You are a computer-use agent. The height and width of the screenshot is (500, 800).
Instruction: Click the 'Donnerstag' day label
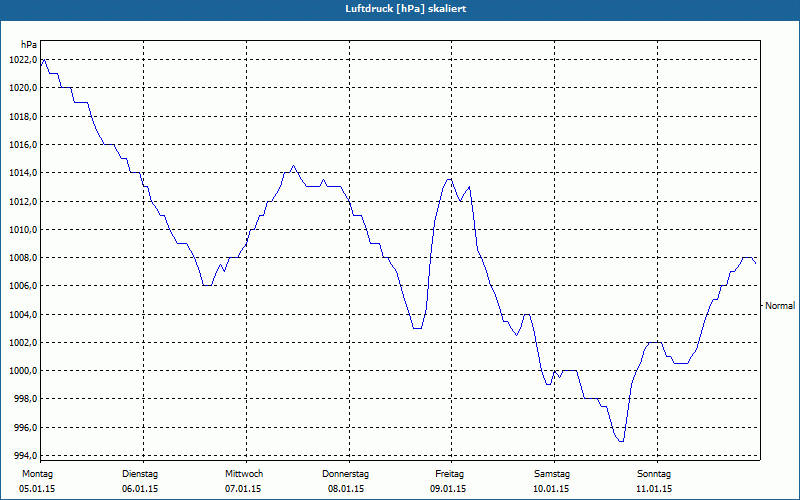[345, 474]
